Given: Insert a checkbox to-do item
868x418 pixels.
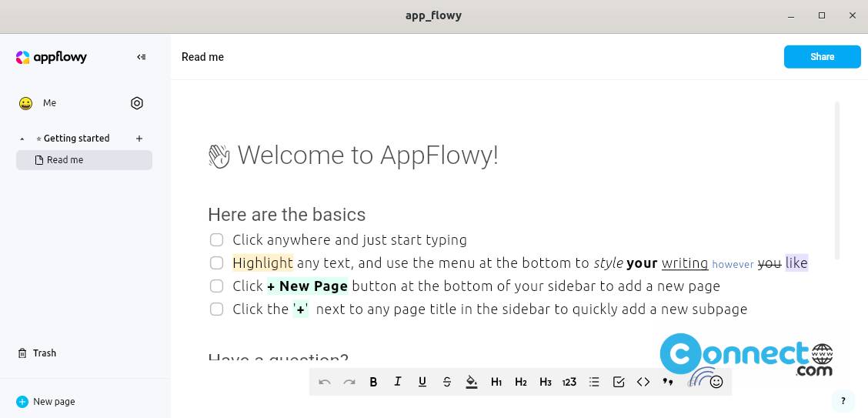Looking at the screenshot, I should pos(619,382).
